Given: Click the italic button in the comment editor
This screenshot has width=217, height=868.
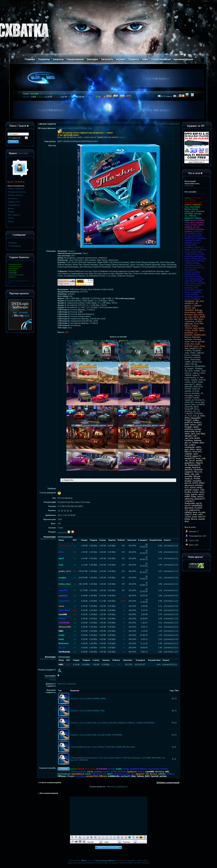Looking at the screenshot, I should [84, 837].
